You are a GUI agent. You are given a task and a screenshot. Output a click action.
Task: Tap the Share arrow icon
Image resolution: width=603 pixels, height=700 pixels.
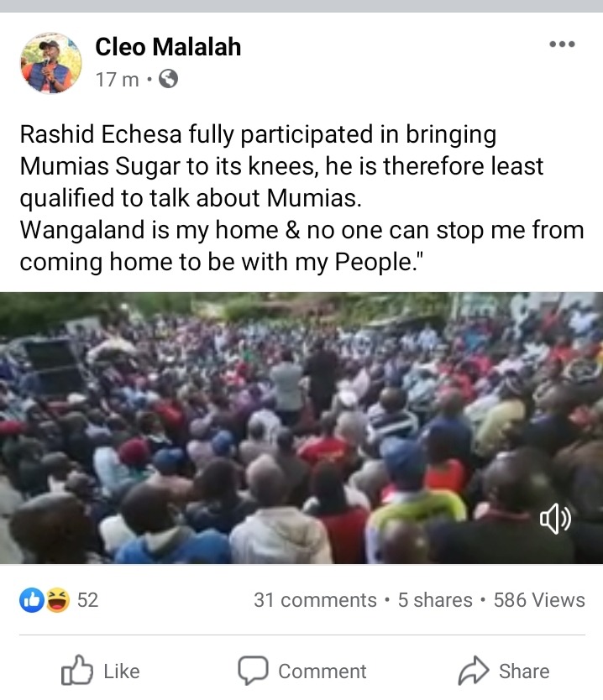pos(474,670)
